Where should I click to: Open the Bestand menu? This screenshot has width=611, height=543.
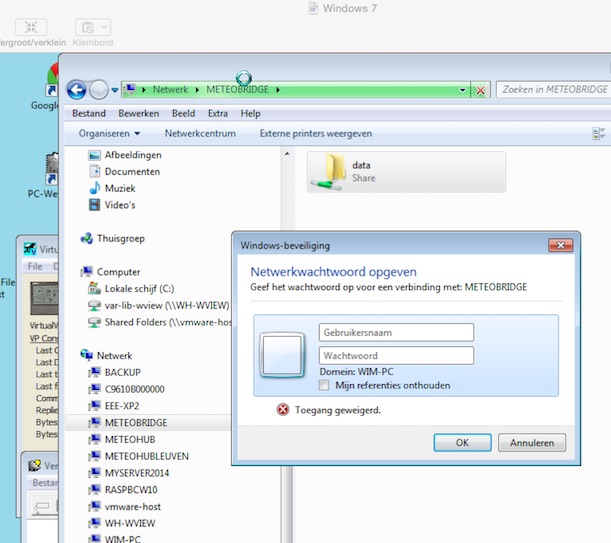click(x=89, y=113)
